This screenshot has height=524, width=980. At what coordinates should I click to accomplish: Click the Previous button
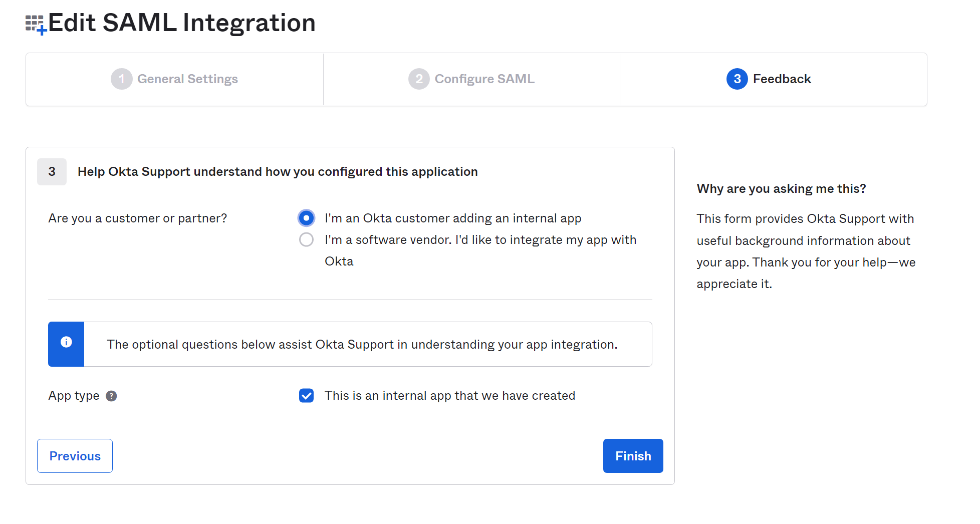click(x=75, y=456)
